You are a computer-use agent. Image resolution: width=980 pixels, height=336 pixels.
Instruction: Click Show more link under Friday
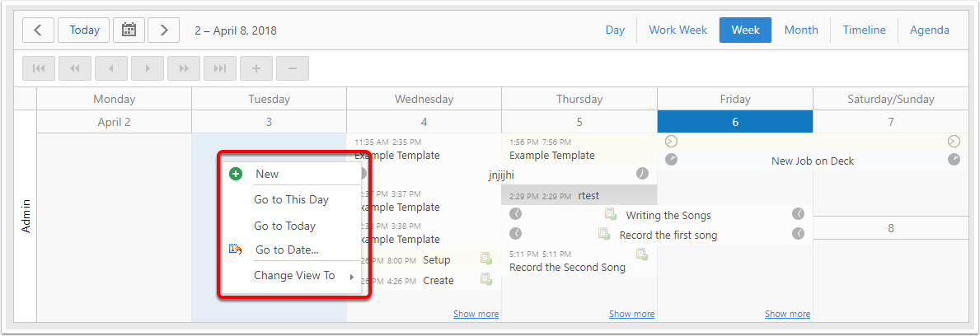[787, 314]
